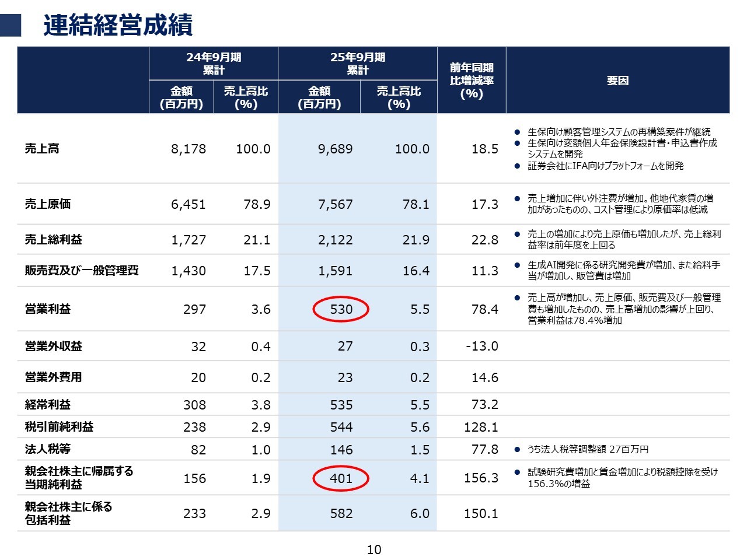Click the 9,689 sales amount cell
This screenshot has height=560, width=747.
click(335, 149)
